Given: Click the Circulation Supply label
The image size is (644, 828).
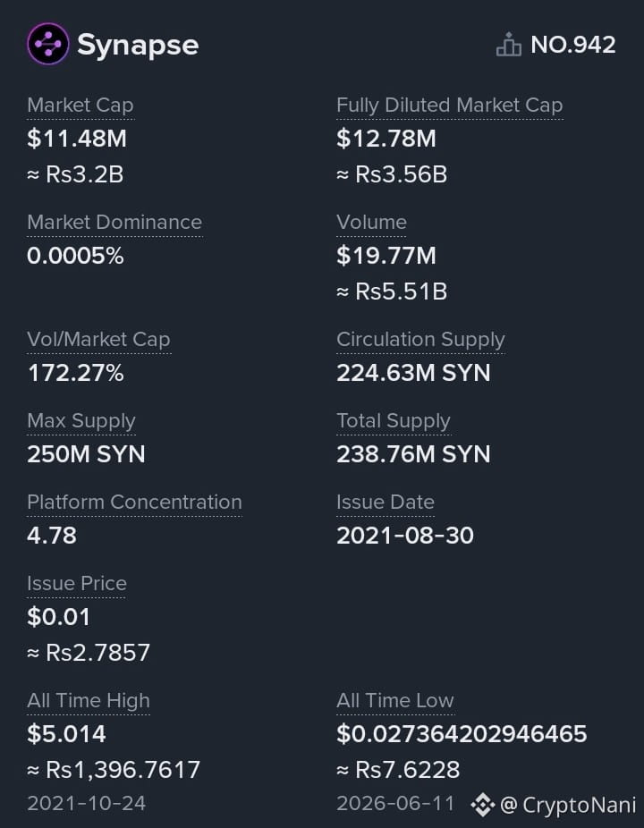Looking at the screenshot, I should pyautogui.click(x=420, y=340).
